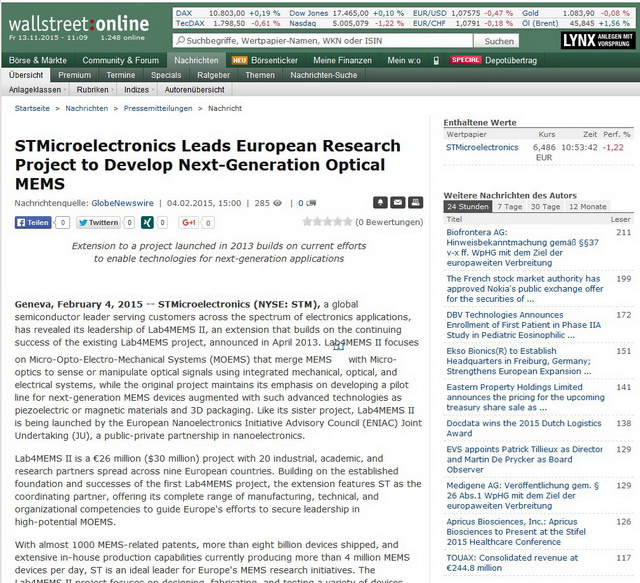Switch to the Ratgeber sub-tab
This screenshot has height=583, width=640.
point(213,75)
